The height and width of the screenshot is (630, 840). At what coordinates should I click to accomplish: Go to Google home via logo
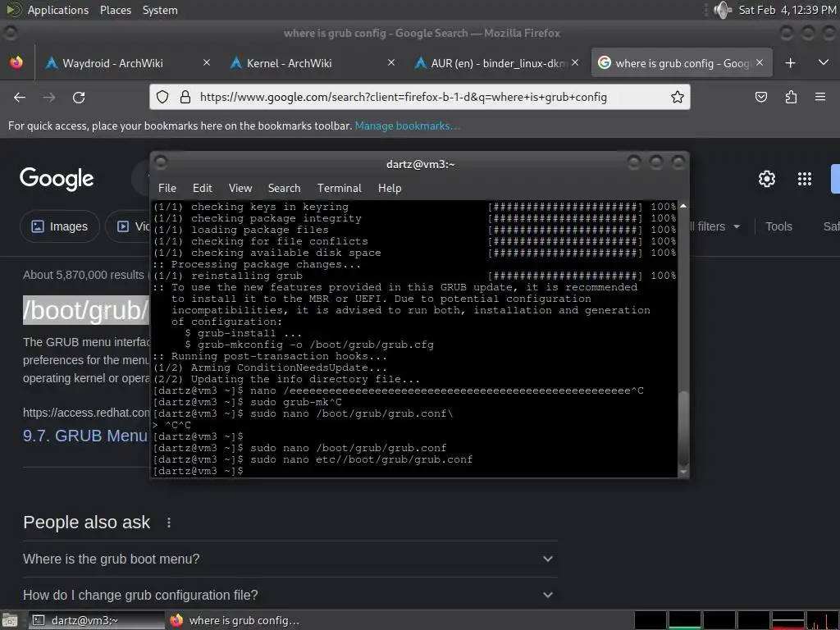click(x=57, y=179)
